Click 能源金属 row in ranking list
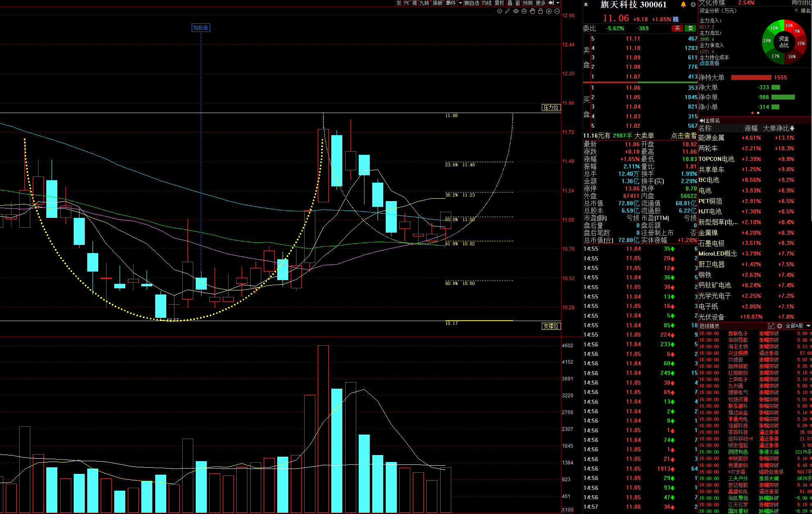812x514 pixels. click(711, 138)
